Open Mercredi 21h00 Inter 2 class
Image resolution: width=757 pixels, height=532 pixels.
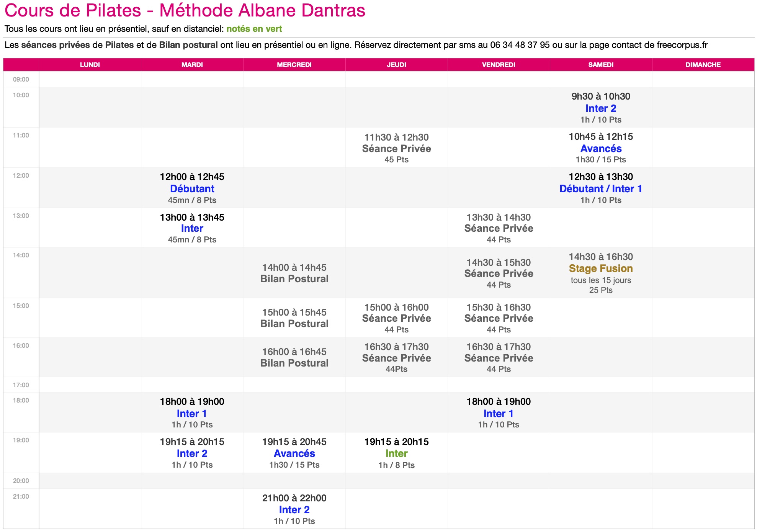pyautogui.click(x=294, y=509)
